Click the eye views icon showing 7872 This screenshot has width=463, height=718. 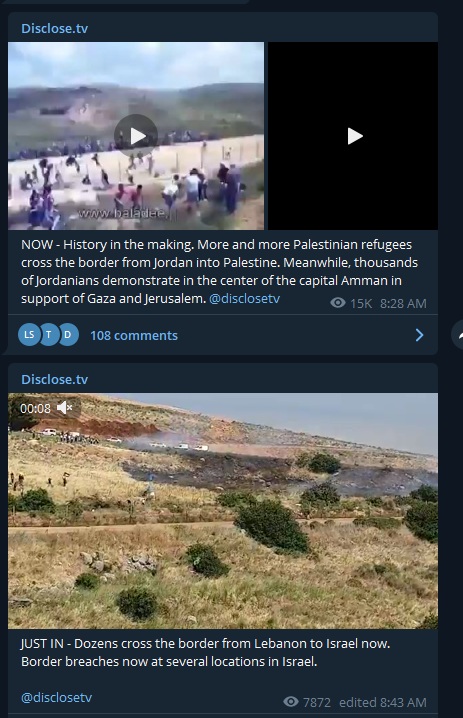291,702
